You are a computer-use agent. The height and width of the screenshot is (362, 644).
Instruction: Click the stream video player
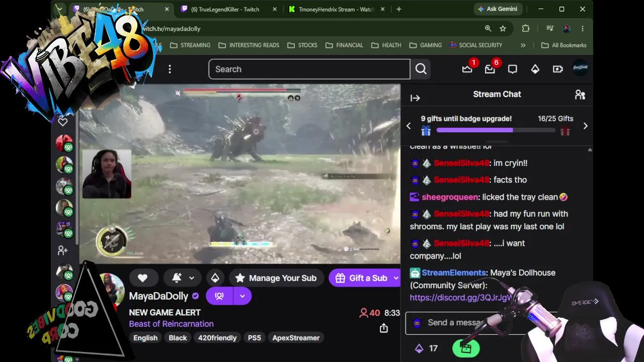[x=239, y=173]
